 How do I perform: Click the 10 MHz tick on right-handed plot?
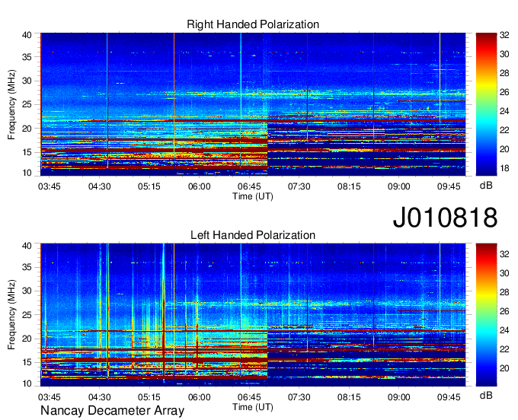tap(27, 173)
